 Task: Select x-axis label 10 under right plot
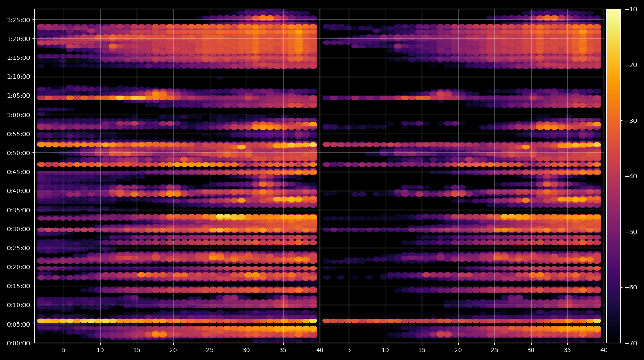386,350
